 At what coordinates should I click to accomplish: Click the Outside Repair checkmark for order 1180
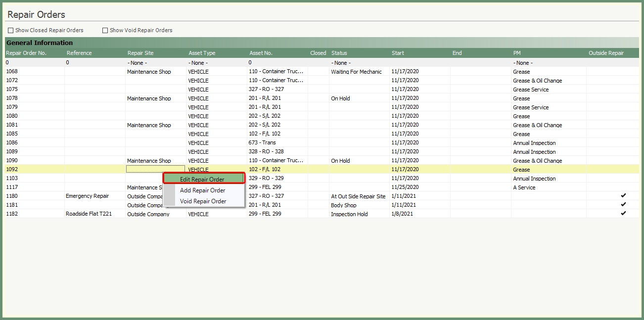click(623, 196)
